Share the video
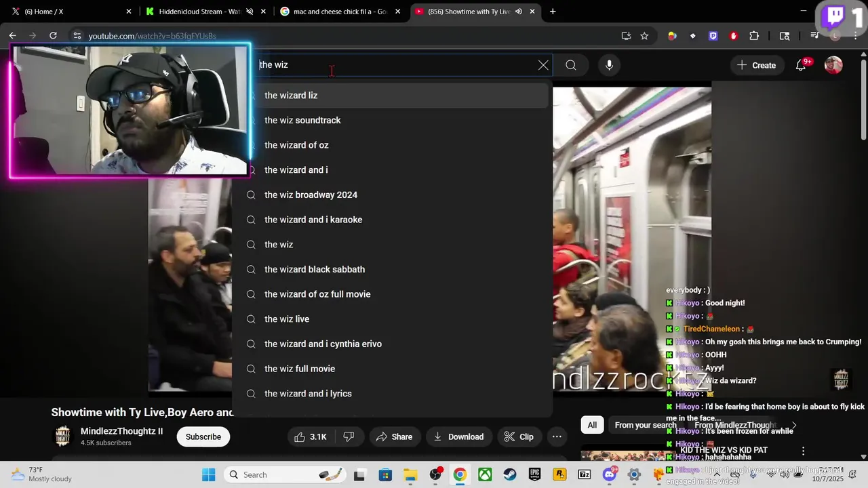 point(394,436)
